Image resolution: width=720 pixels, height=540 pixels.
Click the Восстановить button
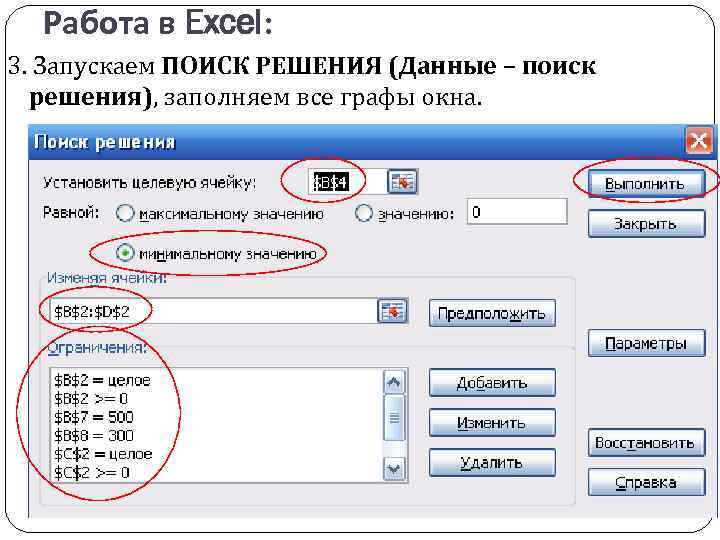(x=646, y=443)
